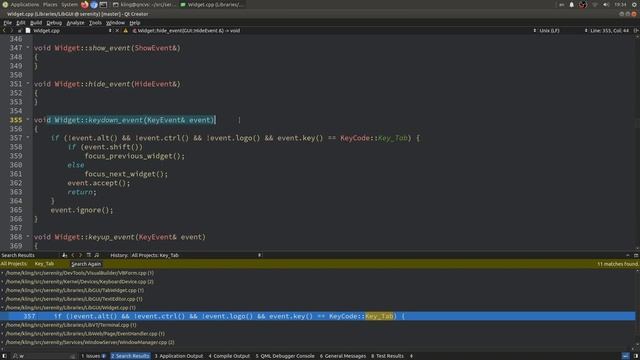The height and width of the screenshot is (360, 640).
Task: Toggle the right sidebar from status bar
Action: click(636, 356)
